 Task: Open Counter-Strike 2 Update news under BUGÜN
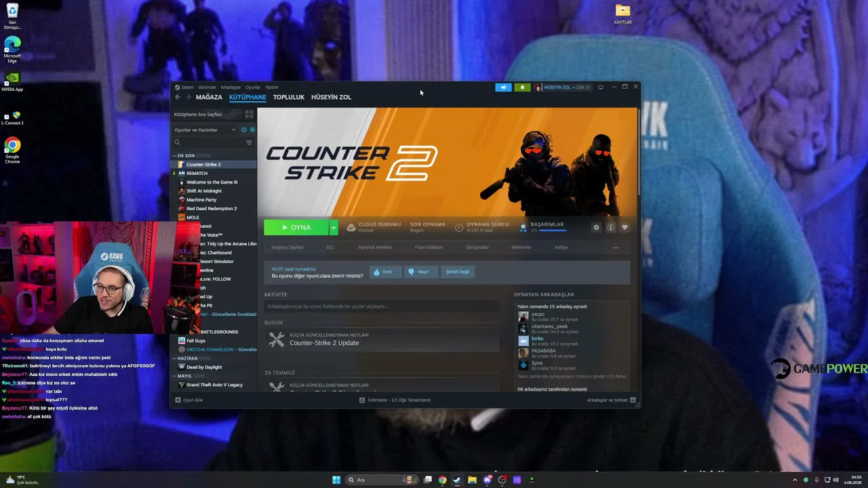tap(382, 340)
